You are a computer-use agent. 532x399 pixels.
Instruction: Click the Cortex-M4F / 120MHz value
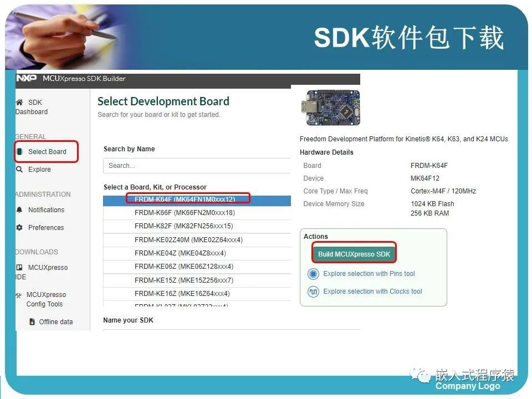click(443, 191)
